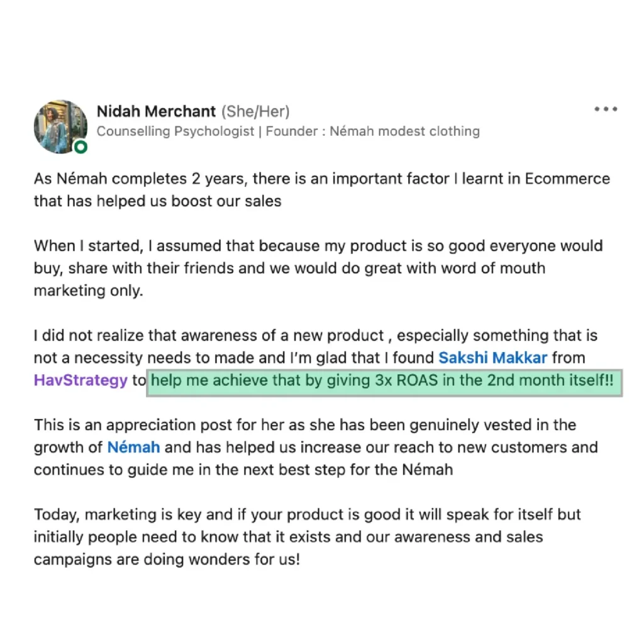Click the line "As Némah completes 2 years"
Screen dimensions: 644x644
tap(321, 179)
